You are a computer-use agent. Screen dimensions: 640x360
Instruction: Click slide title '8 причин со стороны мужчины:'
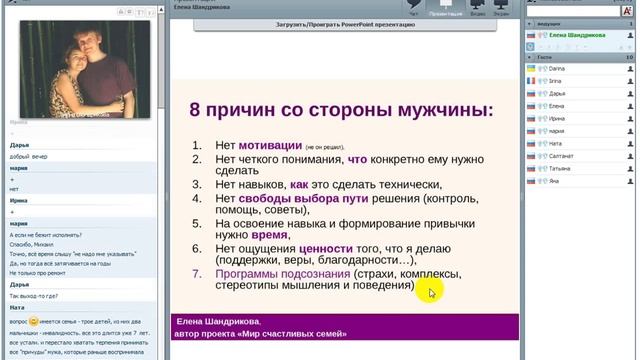pyautogui.click(x=341, y=110)
